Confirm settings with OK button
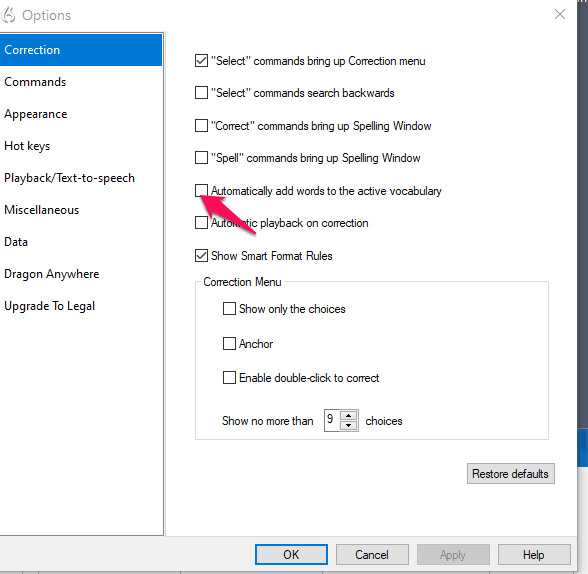Screen dimensions: 588x574 (291, 555)
